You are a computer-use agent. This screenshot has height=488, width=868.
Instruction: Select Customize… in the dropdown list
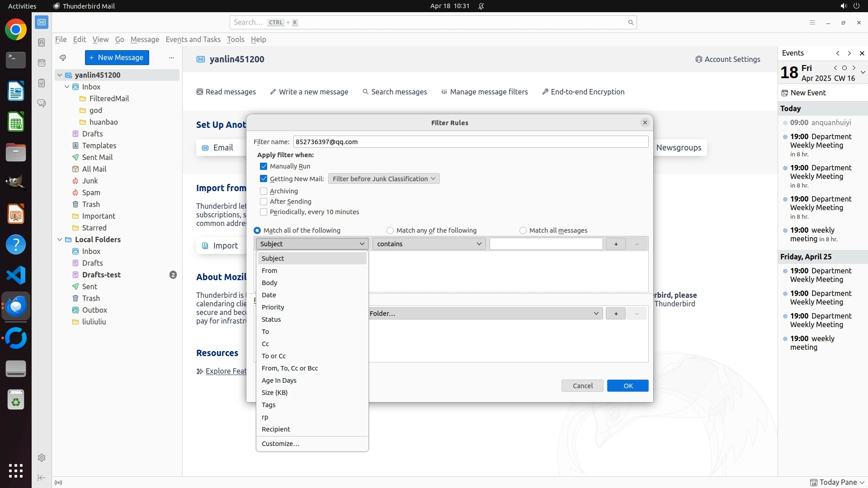[280, 444]
